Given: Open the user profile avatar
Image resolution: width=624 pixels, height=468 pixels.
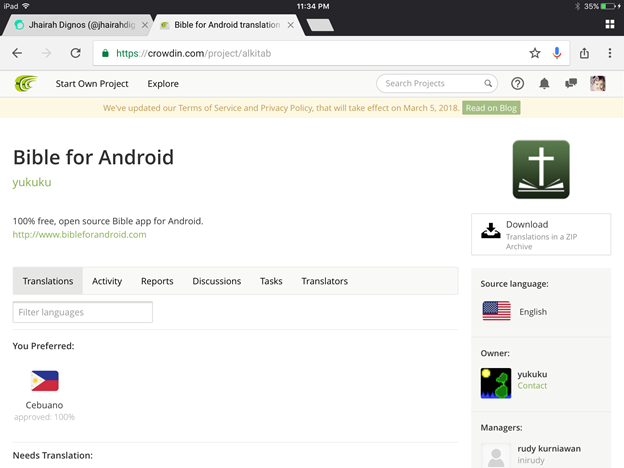Looking at the screenshot, I should (598, 84).
